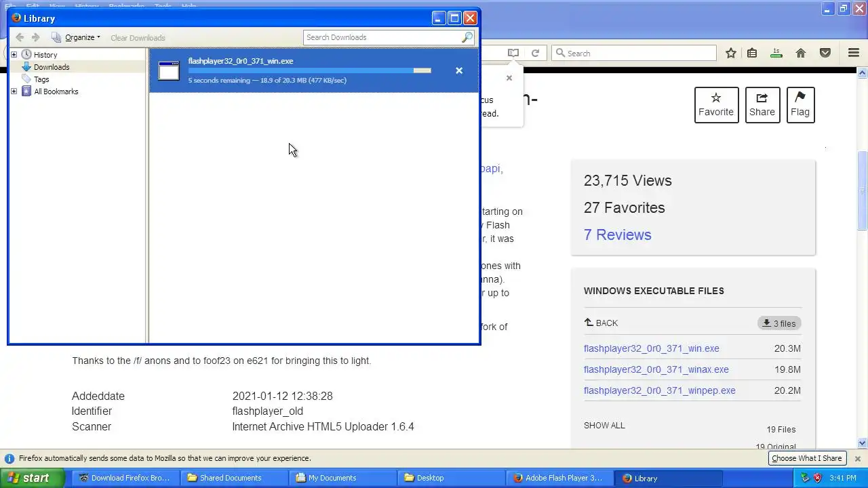This screenshot has height=488, width=868.
Task: Open the Organize dropdown menu
Action: point(76,37)
